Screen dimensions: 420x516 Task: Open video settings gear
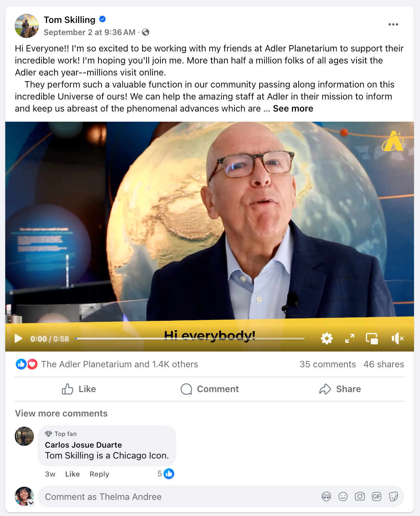coord(327,338)
